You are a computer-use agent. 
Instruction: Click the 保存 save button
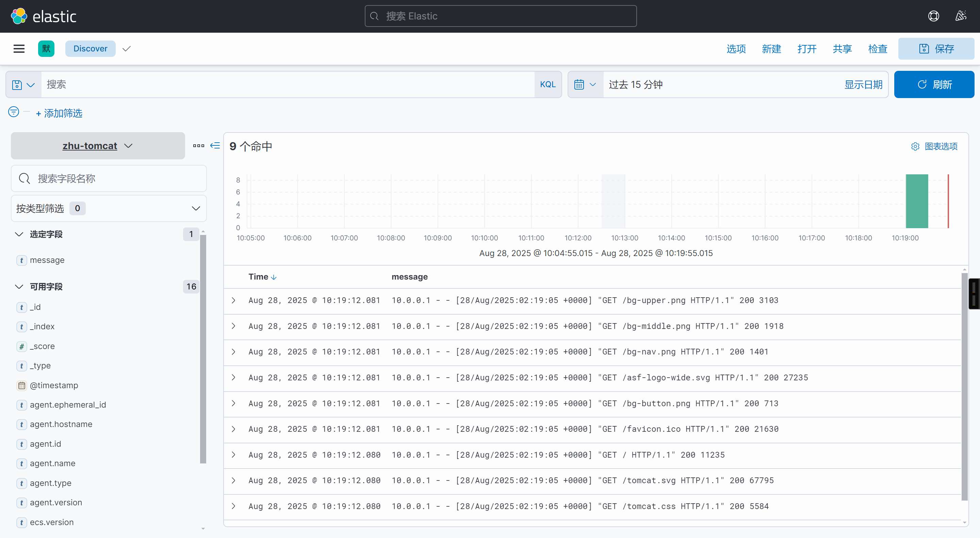[936, 49]
